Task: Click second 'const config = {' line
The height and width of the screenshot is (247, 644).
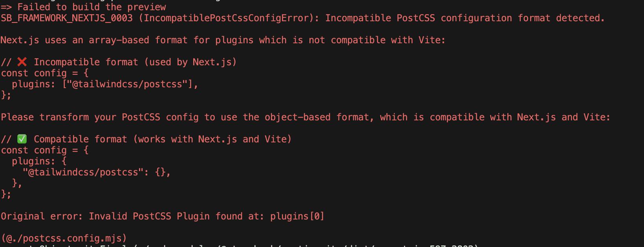Action: pos(45,150)
